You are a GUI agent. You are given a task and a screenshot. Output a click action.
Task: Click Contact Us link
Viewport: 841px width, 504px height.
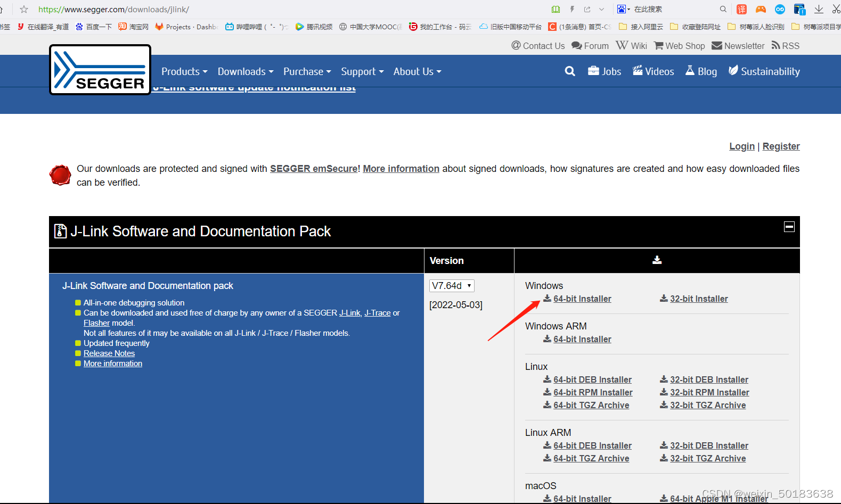pyautogui.click(x=538, y=46)
